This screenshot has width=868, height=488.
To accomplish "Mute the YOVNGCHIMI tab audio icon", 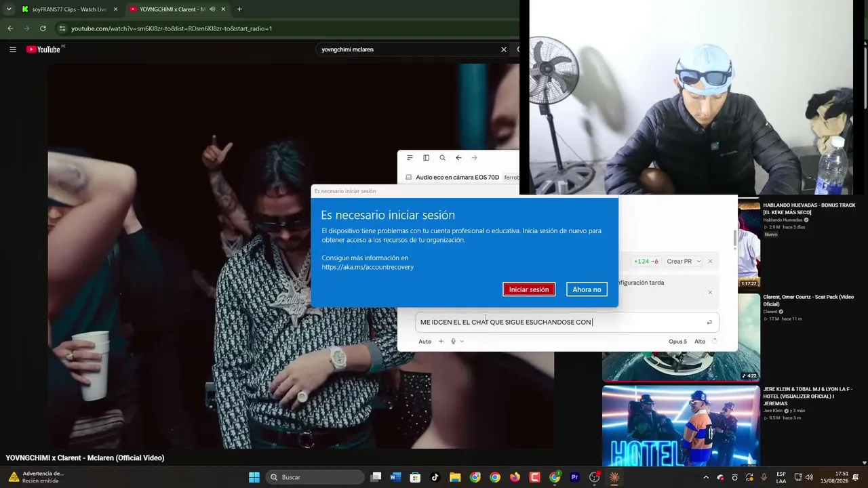I will pyautogui.click(x=213, y=9).
